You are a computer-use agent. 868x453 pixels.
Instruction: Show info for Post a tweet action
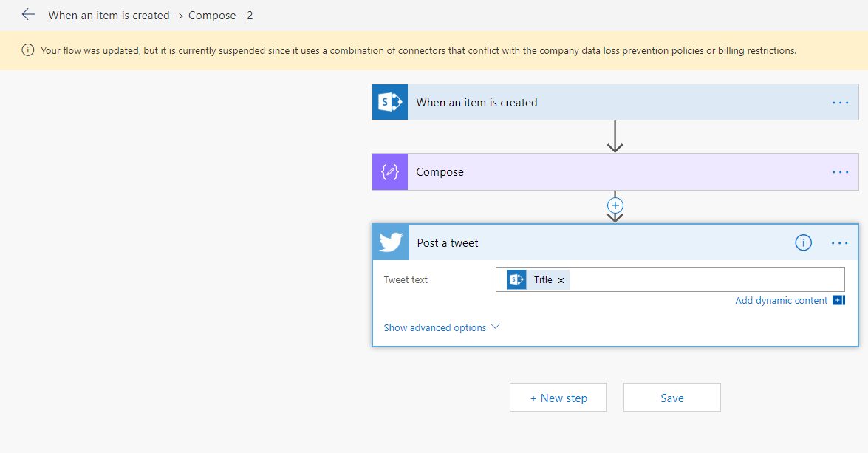(x=803, y=242)
